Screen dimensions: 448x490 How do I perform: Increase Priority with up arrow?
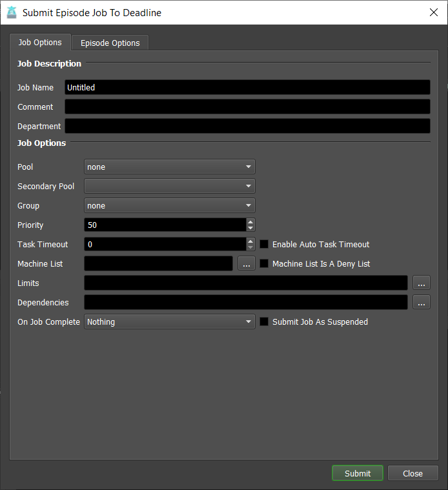pos(250,221)
